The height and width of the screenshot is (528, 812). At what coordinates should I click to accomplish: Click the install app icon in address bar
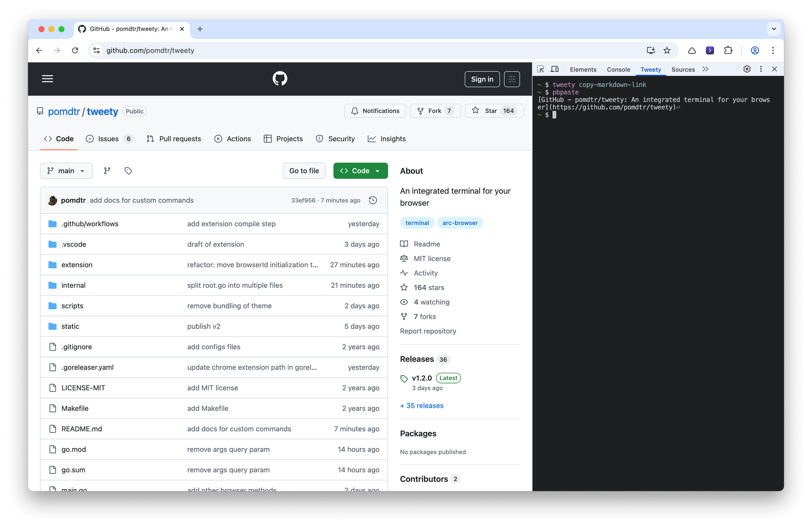coord(651,50)
